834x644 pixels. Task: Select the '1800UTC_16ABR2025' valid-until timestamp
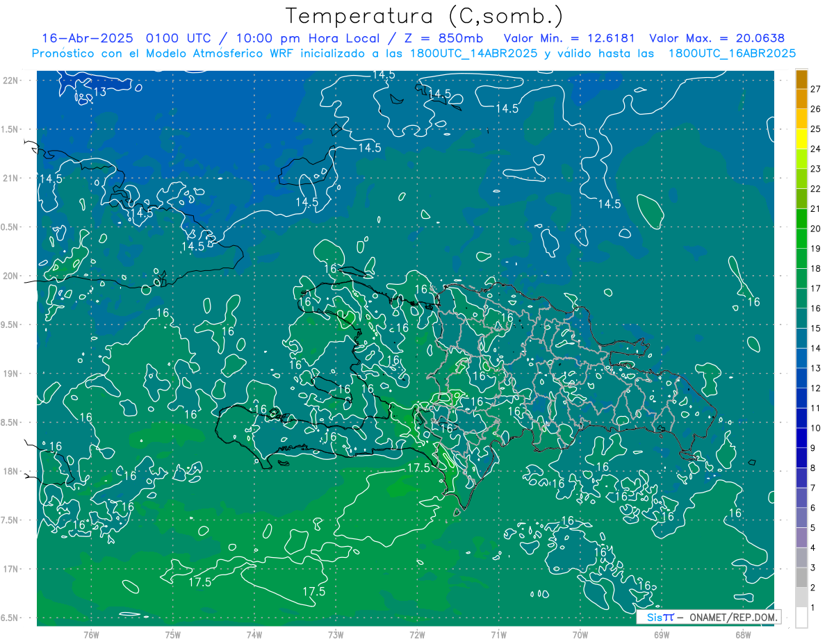[732, 53]
